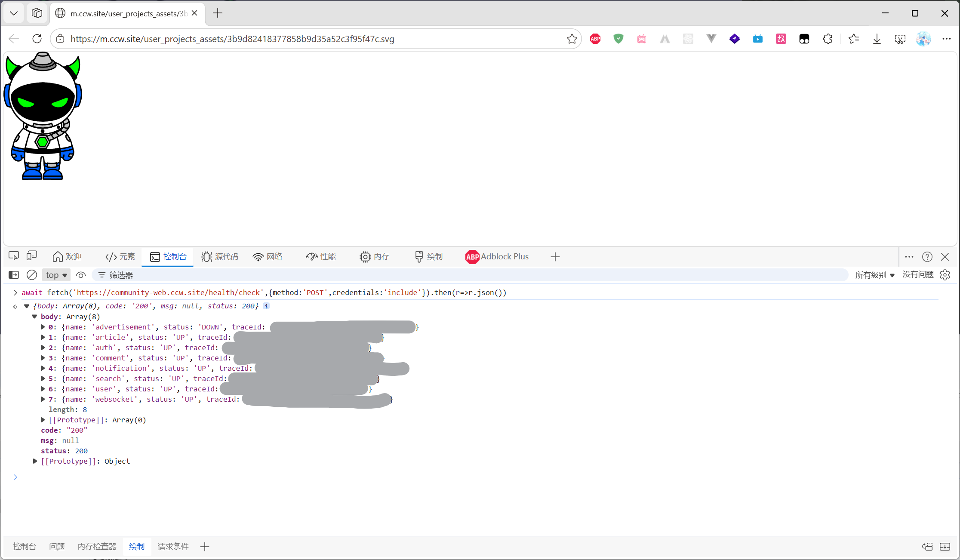Open DevTools customize three-dot menu
Screen dimensions: 960x560
(909, 257)
